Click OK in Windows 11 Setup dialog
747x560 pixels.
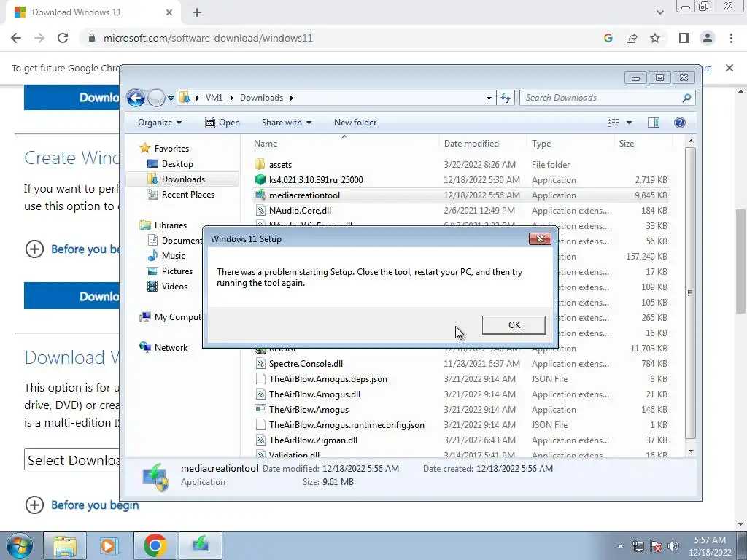514,324
